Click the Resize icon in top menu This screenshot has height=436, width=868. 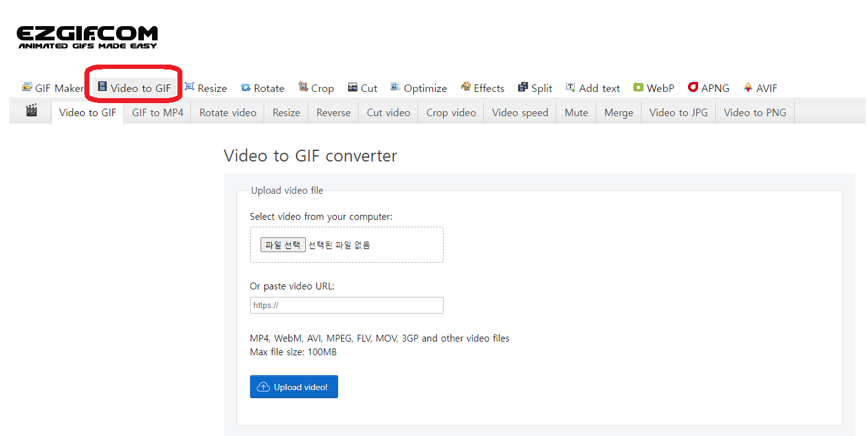190,87
